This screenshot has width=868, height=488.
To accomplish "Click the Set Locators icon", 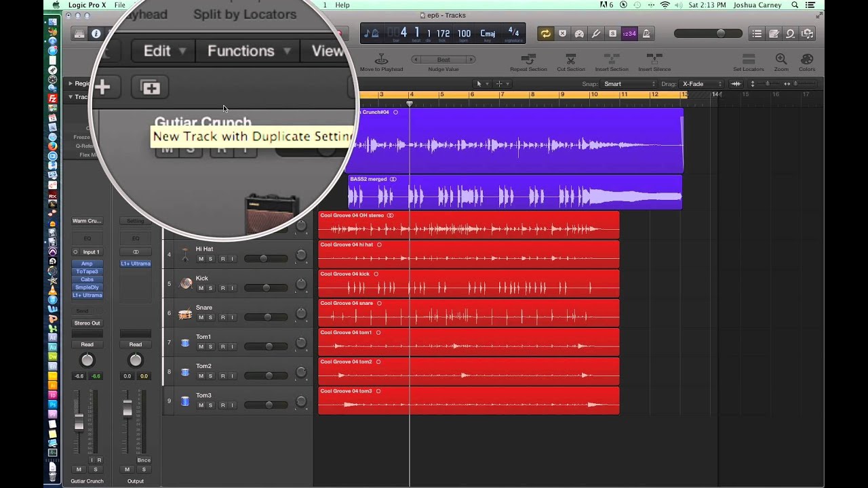I will click(749, 59).
